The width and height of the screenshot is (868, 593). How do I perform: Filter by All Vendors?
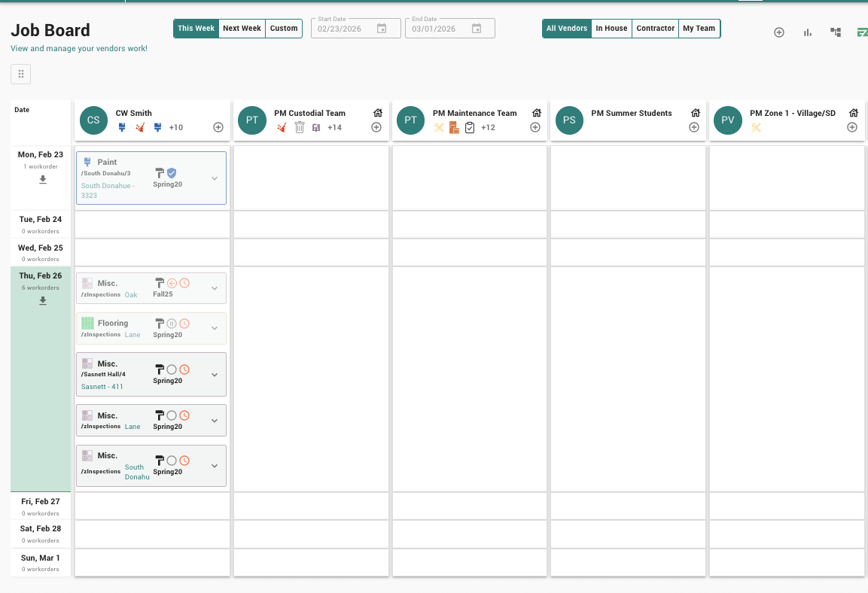pyautogui.click(x=567, y=28)
